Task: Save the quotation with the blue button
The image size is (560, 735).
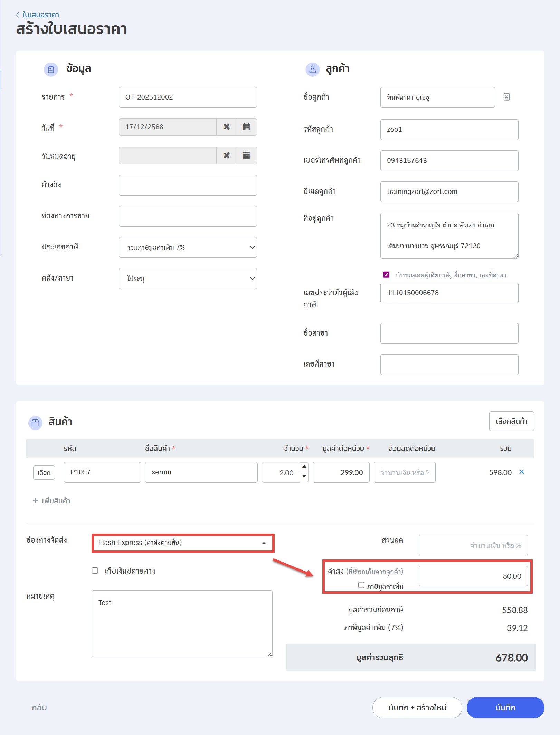Action: [505, 708]
